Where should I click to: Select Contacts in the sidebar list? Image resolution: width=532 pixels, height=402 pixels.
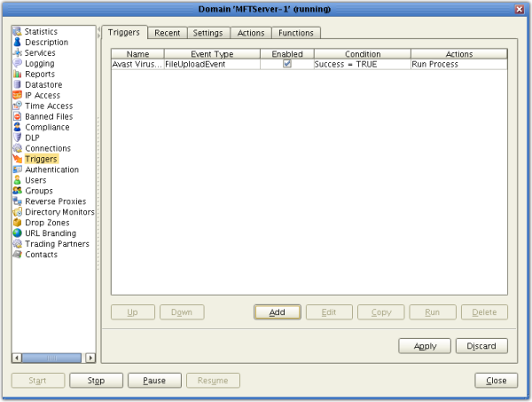[x=42, y=255]
